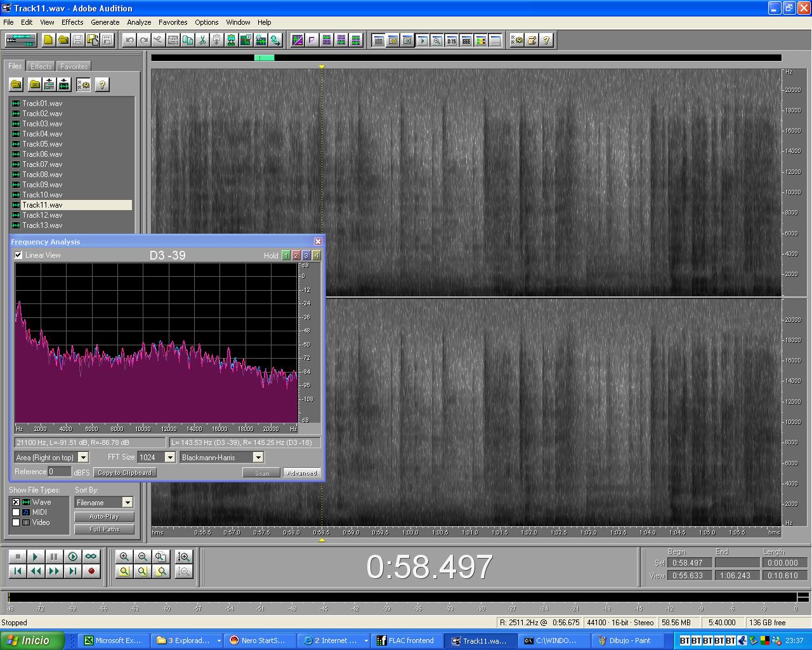812x650 pixels.
Task: Click the magnifier zoom-controls toolbar icon
Action: (x=437, y=40)
